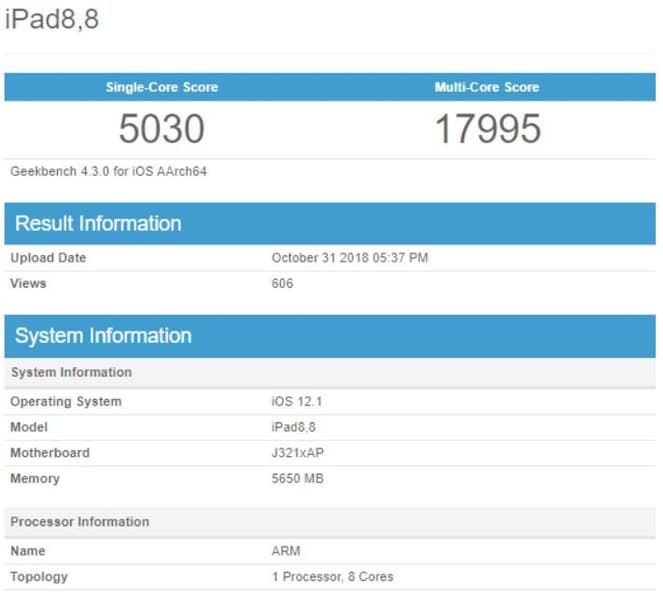Click the Views count 606

click(282, 283)
